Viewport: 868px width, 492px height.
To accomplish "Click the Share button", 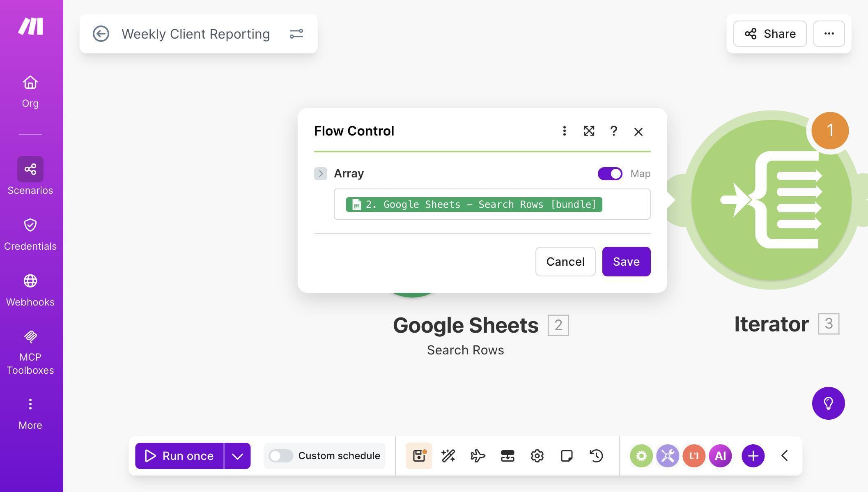I will [x=769, y=34].
